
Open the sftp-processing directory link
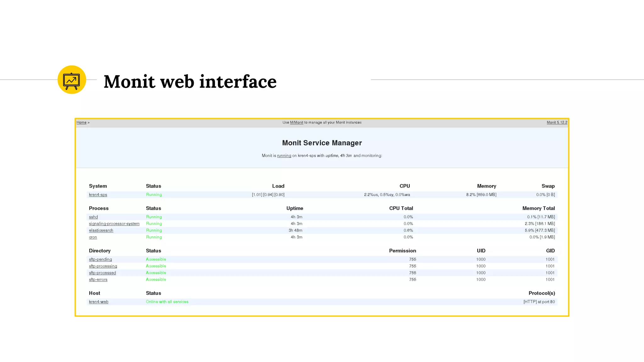(x=103, y=266)
